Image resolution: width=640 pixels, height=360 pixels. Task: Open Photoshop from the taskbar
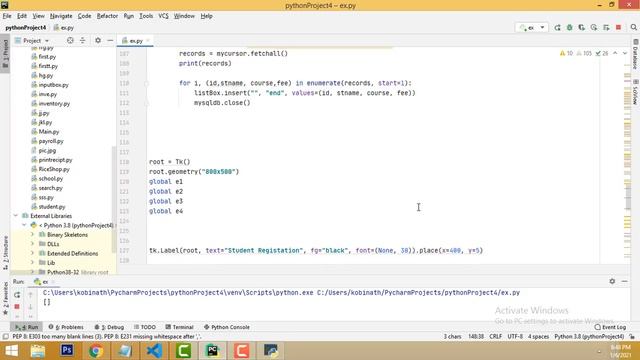[x=67, y=351]
